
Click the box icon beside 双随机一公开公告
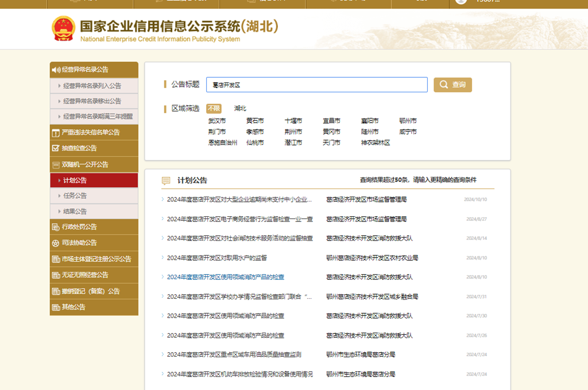(x=56, y=165)
